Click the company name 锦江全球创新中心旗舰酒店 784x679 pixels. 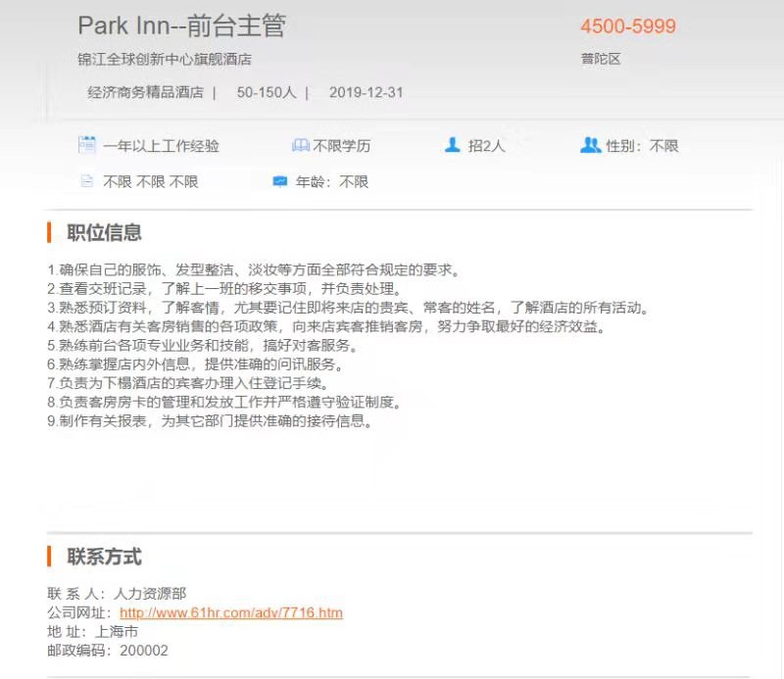(x=164, y=59)
